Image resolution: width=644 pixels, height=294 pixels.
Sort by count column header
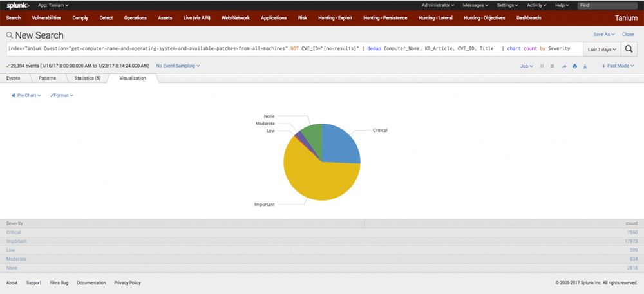click(504, 223)
